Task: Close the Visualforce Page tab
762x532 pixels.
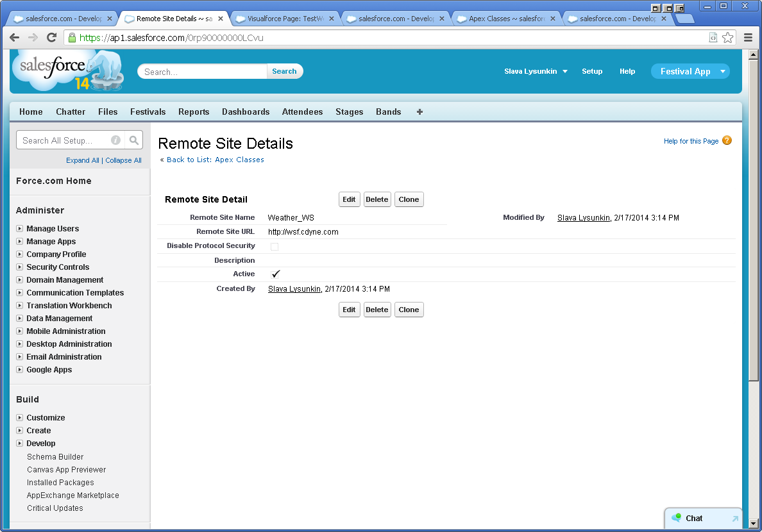Action: point(332,19)
